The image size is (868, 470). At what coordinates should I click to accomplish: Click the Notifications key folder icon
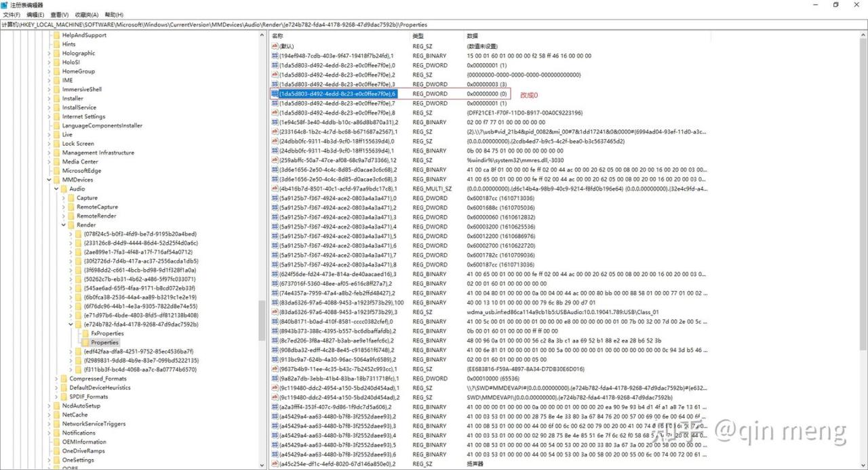[57, 433]
